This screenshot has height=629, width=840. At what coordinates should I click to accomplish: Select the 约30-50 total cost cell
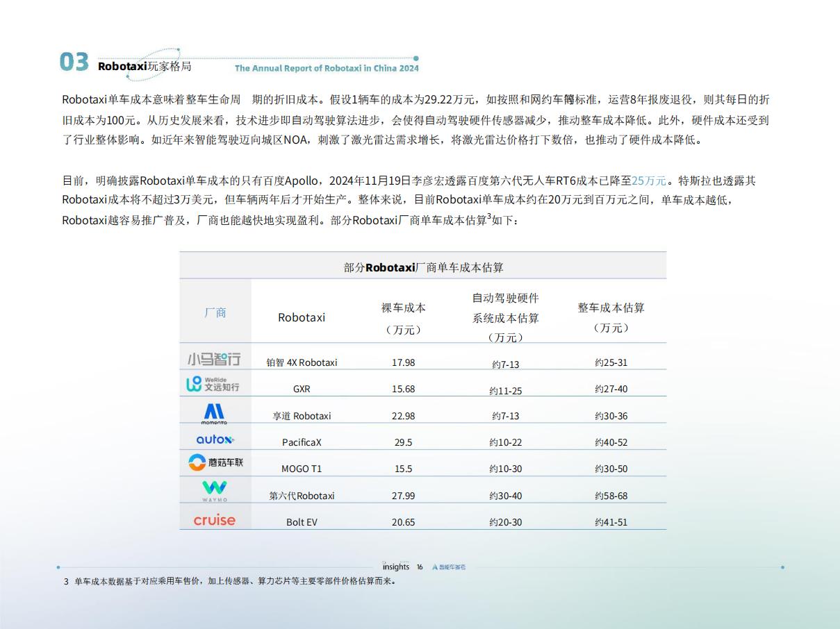611,469
